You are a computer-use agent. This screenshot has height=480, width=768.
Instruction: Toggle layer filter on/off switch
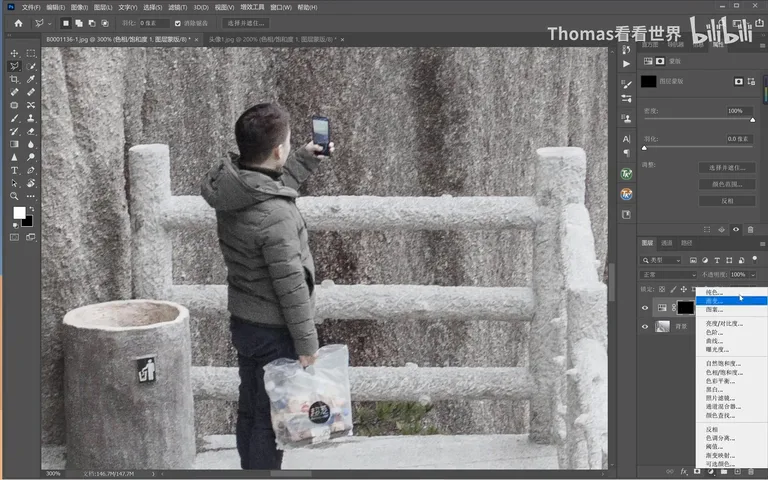pyautogui.click(x=754, y=259)
